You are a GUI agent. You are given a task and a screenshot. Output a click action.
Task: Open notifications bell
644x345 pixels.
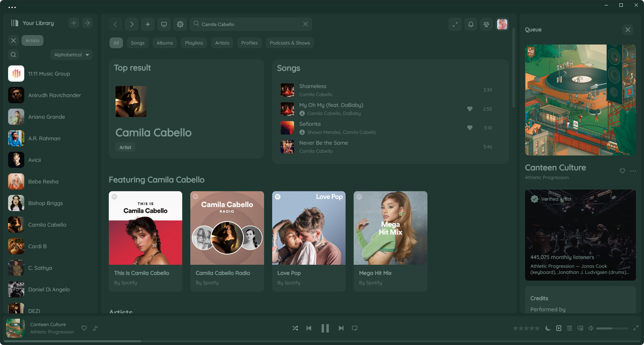pos(471,24)
